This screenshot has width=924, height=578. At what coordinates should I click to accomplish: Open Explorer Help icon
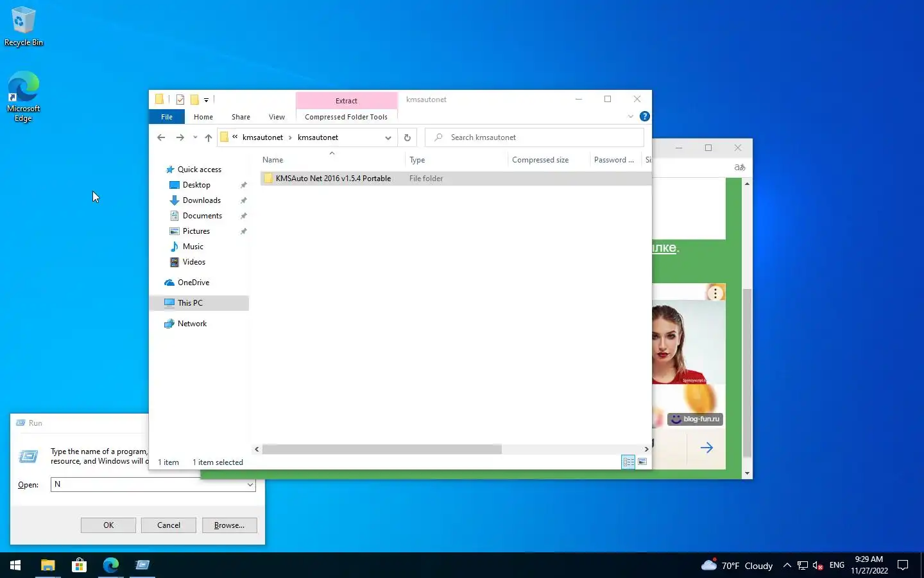pyautogui.click(x=645, y=116)
